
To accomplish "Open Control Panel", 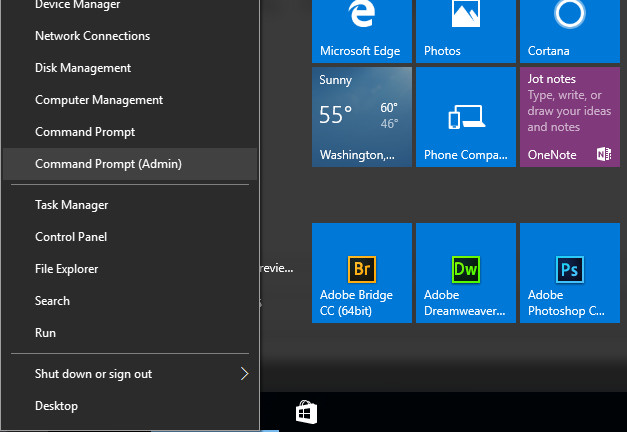I will tap(130, 237).
